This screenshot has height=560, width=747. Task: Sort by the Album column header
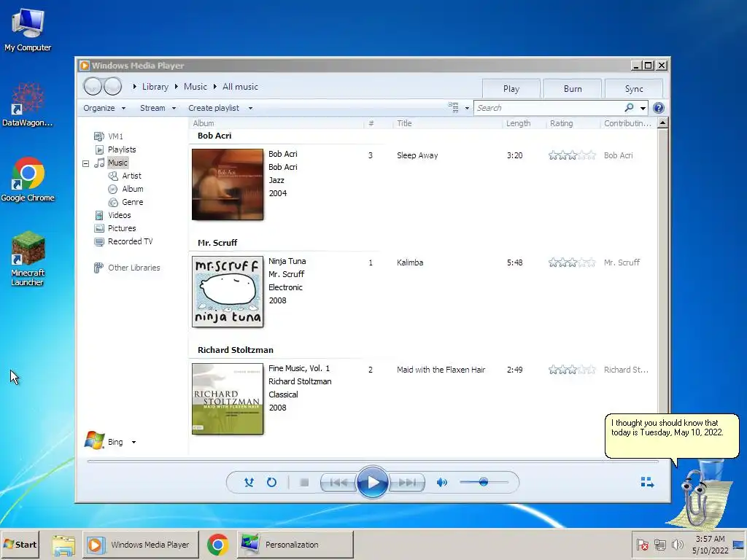coord(204,123)
